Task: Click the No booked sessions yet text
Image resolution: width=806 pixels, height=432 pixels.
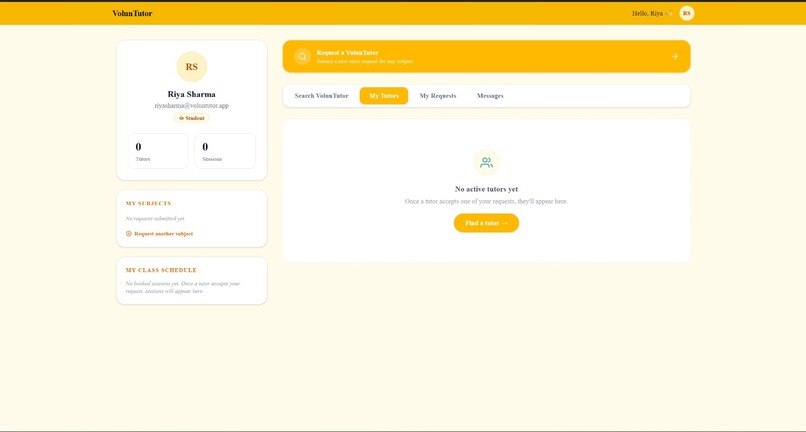Action: (x=182, y=287)
